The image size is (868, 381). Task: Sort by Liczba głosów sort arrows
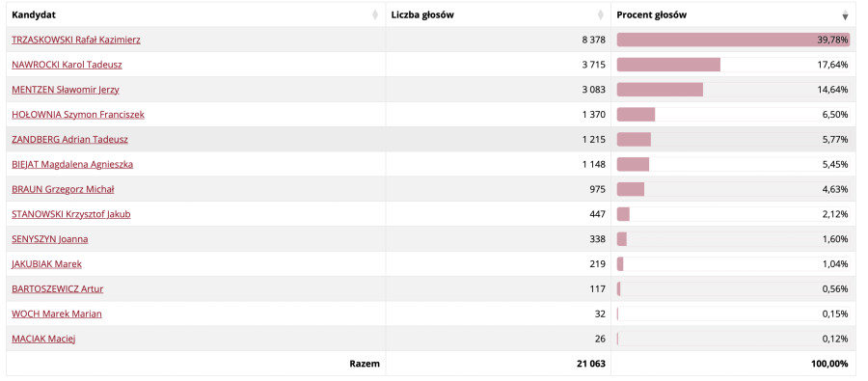(x=601, y=15)
